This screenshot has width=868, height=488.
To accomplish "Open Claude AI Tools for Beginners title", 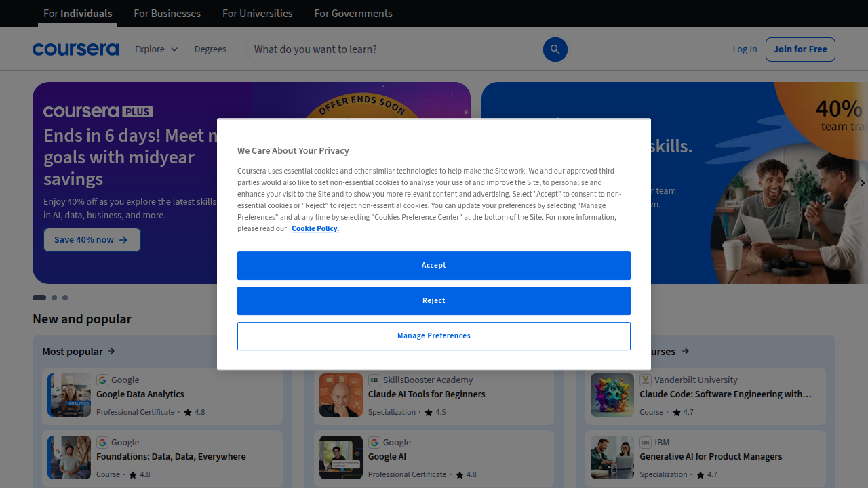I will click(x=427, y=394).
